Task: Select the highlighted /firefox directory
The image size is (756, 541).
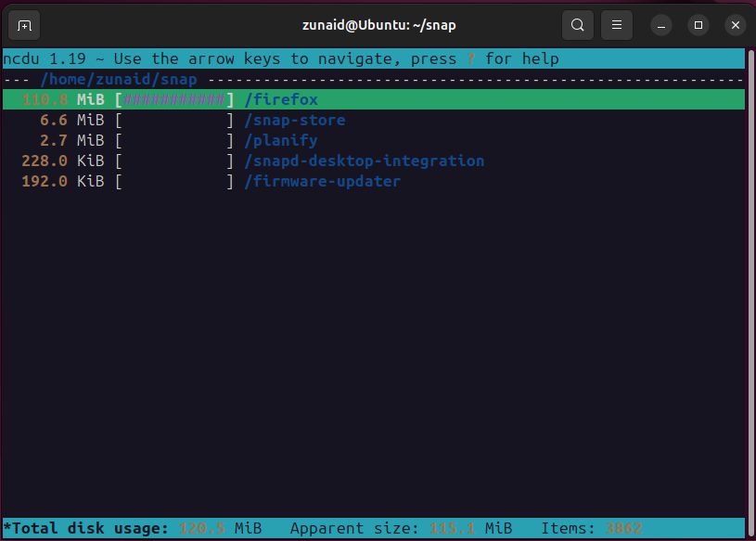Action: pos(279,99)
